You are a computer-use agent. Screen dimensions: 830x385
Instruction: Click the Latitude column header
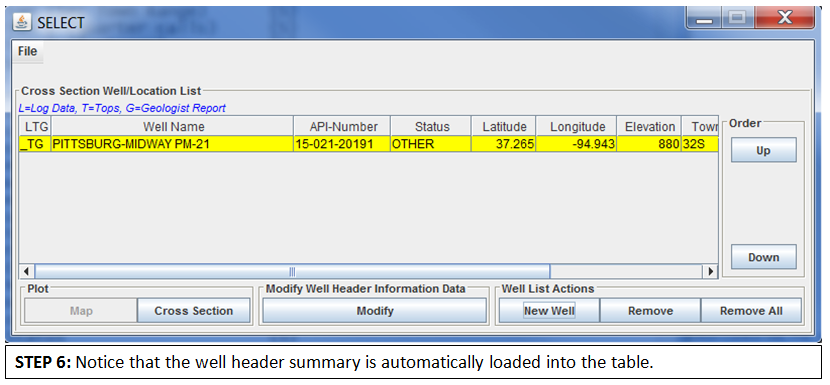point(503,127)
